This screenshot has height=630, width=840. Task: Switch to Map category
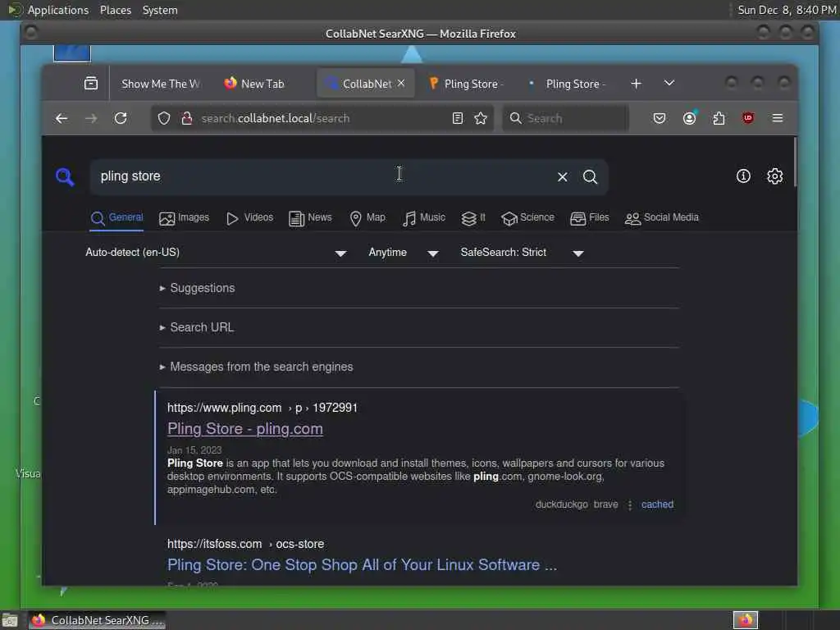[x=367, y=217]
